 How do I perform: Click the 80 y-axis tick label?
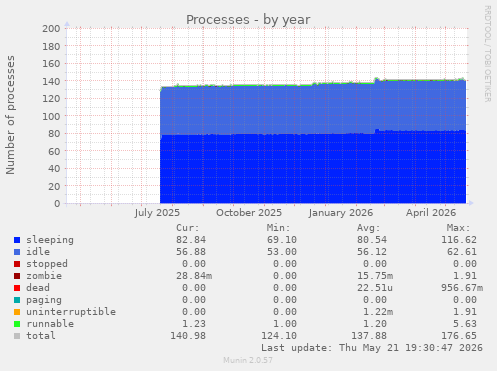click(x=54, y=134)
